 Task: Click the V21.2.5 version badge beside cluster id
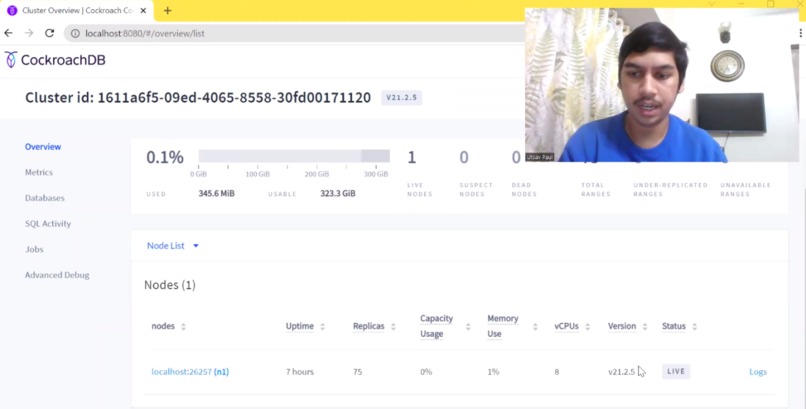(x=401, y=98)
